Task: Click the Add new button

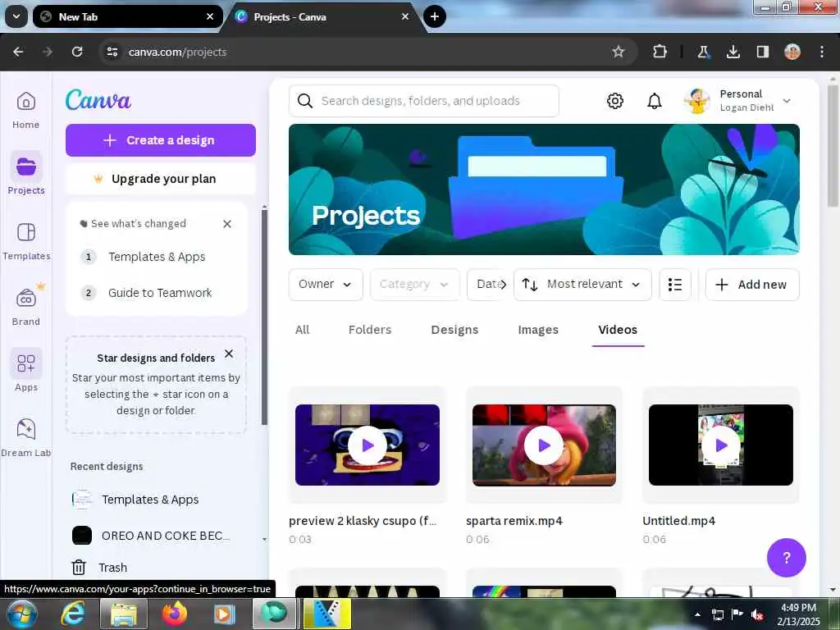Action: (752, 285)
